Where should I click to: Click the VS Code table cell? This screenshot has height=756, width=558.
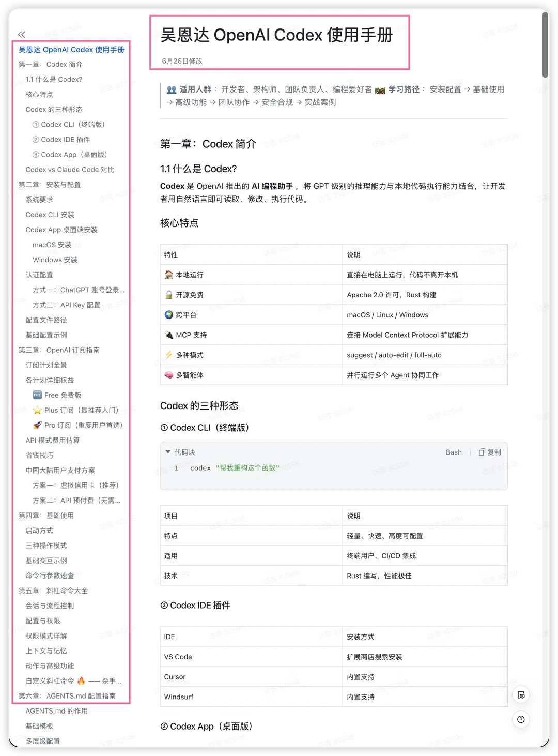[251, 657]
